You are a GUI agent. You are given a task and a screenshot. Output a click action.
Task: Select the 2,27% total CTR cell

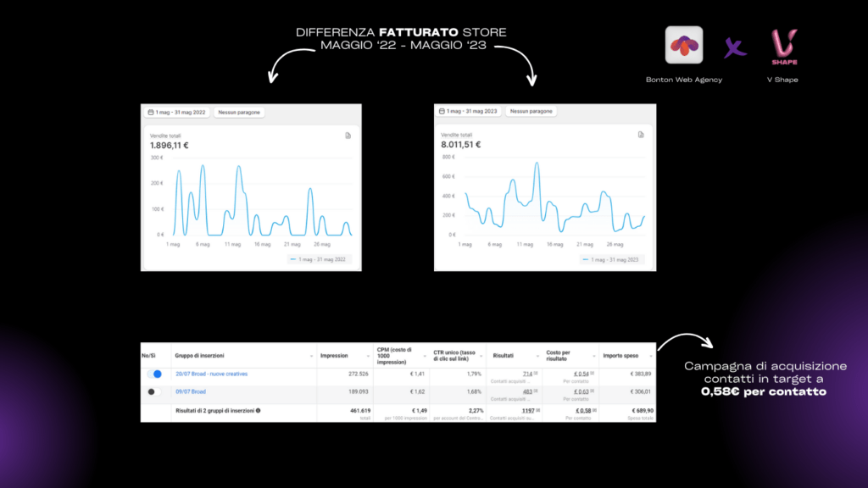(x=476, y=411)
